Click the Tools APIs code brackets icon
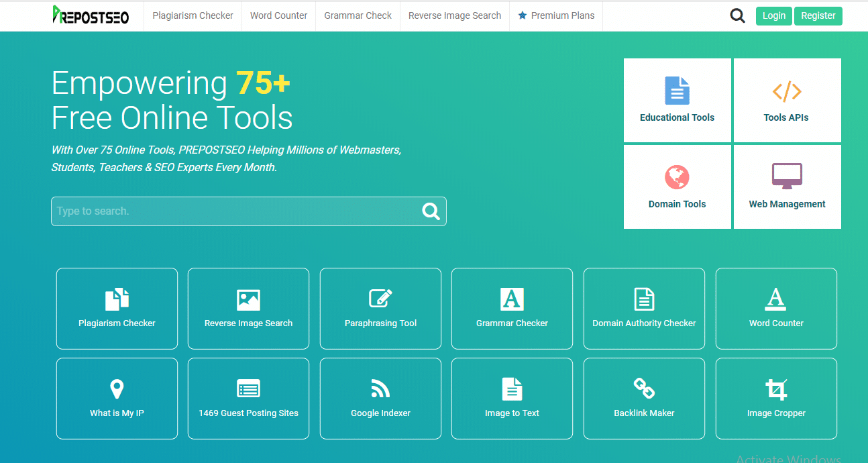868x463 pixels. click(x=787, y=91)
